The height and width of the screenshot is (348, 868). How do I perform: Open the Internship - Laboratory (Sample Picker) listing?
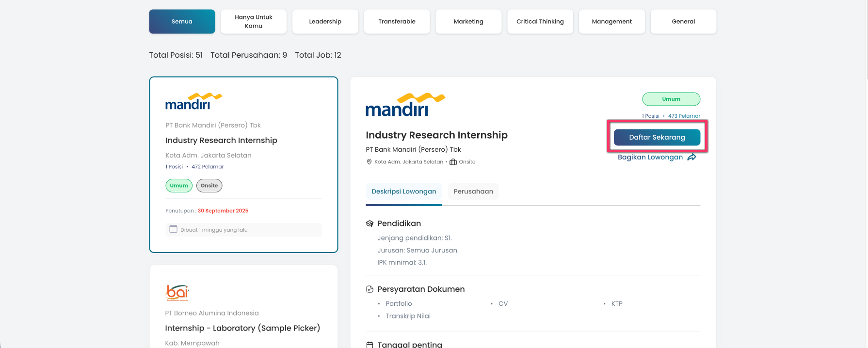click(x=242, y=328)
